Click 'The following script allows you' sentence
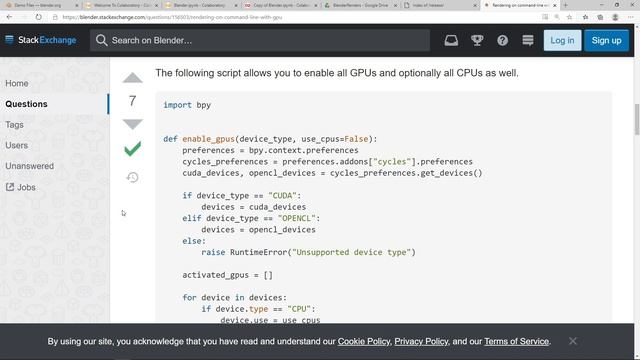 pos(337,73)
